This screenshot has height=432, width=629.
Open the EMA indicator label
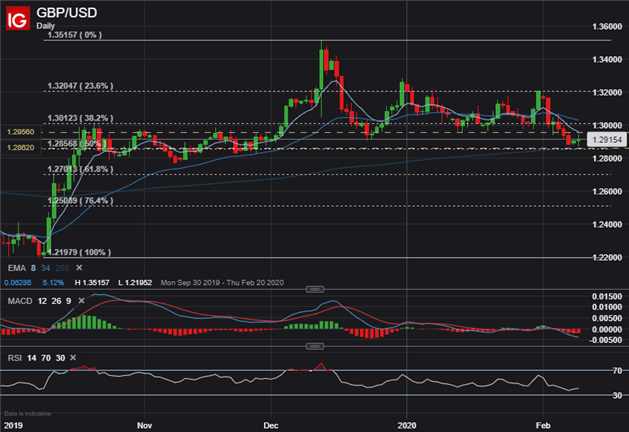tap(17, 268)
